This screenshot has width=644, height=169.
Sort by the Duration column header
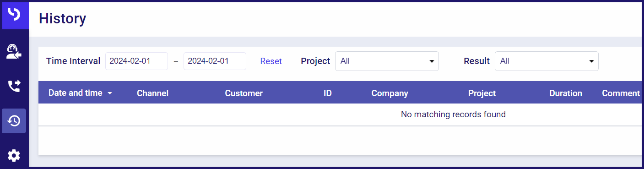(x=566, y=93)
